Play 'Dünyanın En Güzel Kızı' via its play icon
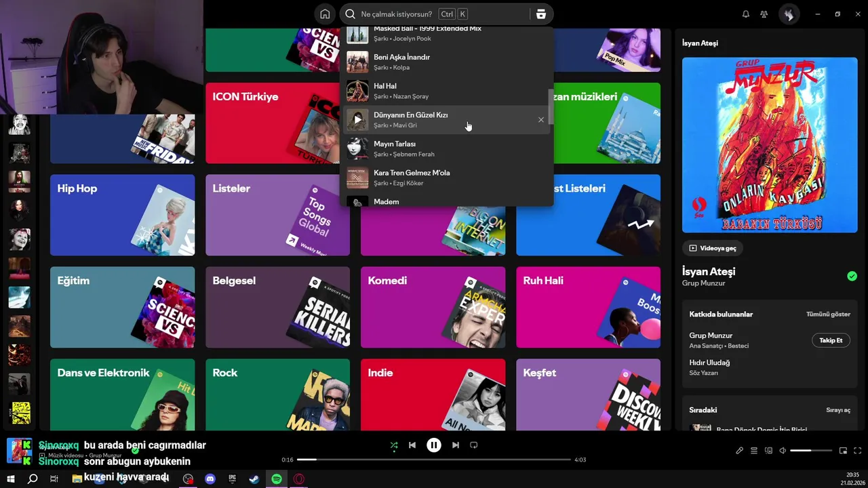 pyautogui.click(x=357, y=120)
